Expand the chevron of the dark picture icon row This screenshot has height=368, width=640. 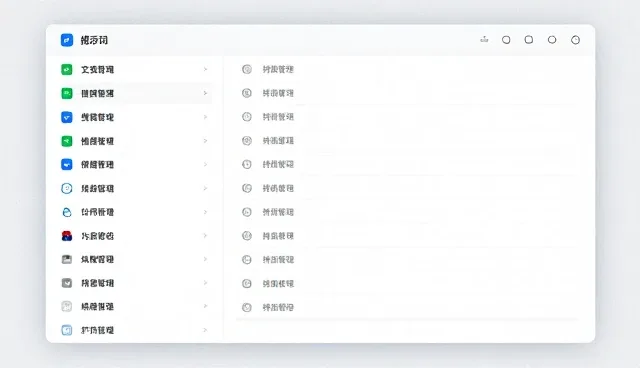[205, 259]
